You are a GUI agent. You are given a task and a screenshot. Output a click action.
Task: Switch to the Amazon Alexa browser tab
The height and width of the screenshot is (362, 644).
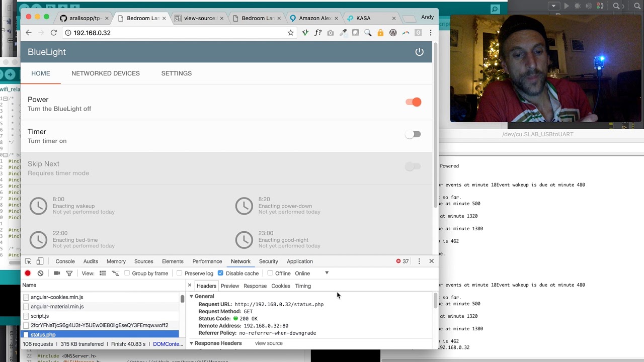[x=315, y=18]
